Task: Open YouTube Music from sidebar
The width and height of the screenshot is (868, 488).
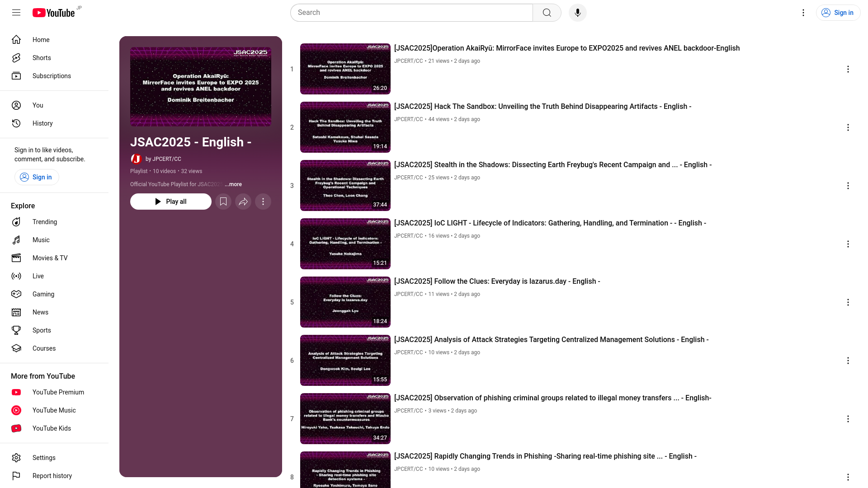Action: point(54,410)
